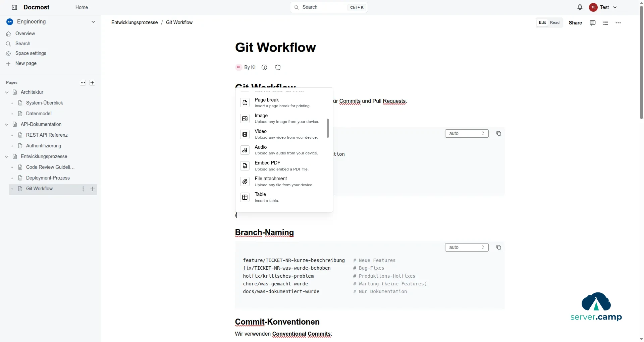Click the Image upload icon
The width and height of the screenshot is (644, 342).
(x=245, y=119)
